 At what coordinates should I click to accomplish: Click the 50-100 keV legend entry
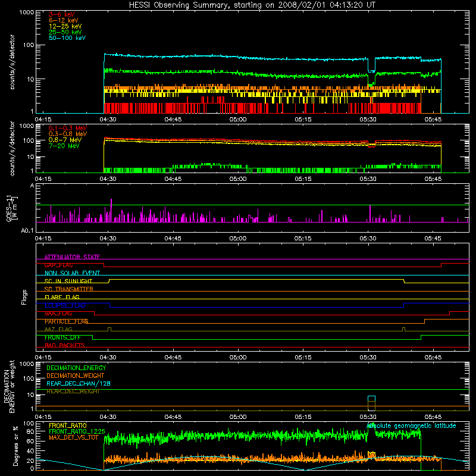click(67, 38)
